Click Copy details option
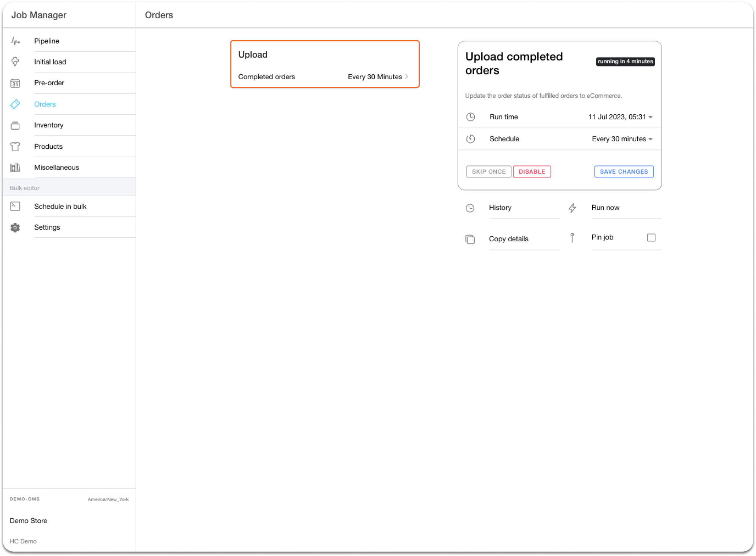This screenshot has width=756, height=556. (x=508, y=239)
